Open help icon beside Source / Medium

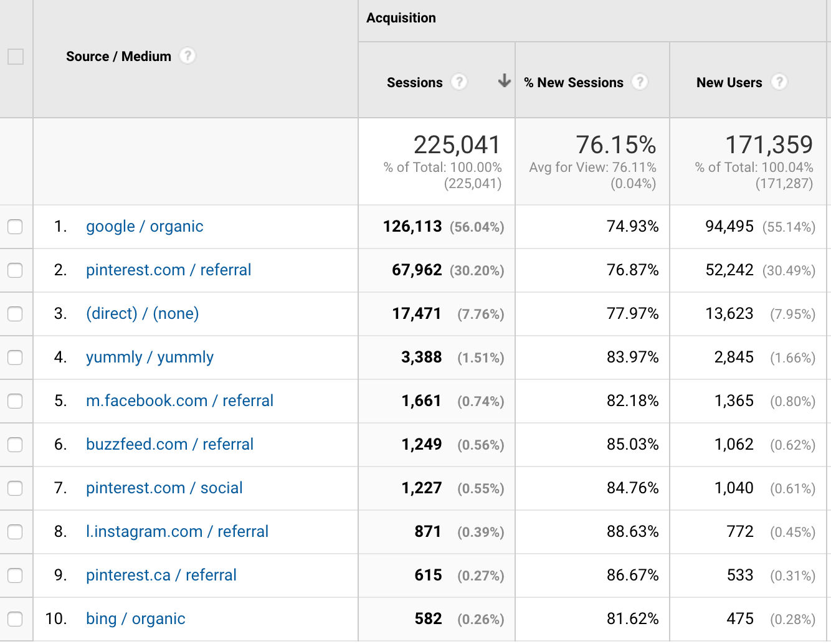pyautogui.click(x=188, y=56)
